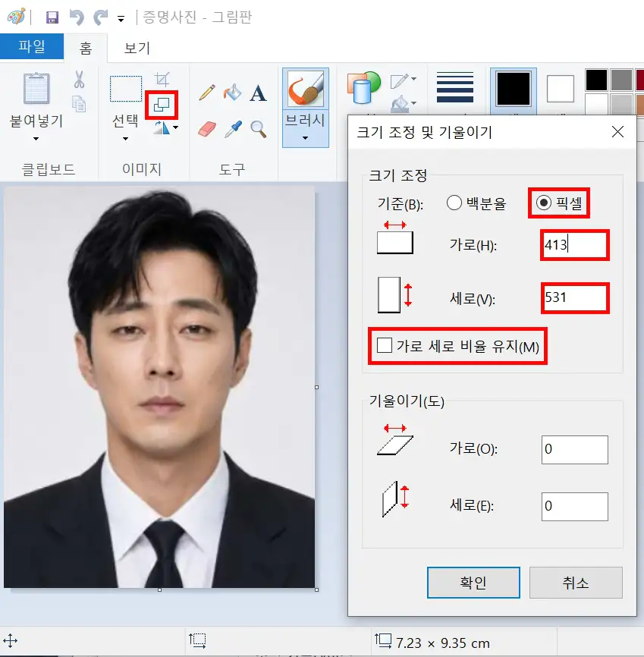The width and height of the screenshot is (644, 657).
Task: Expand the 브러시 dropdown arrow
Action: (x=305, y=138)
